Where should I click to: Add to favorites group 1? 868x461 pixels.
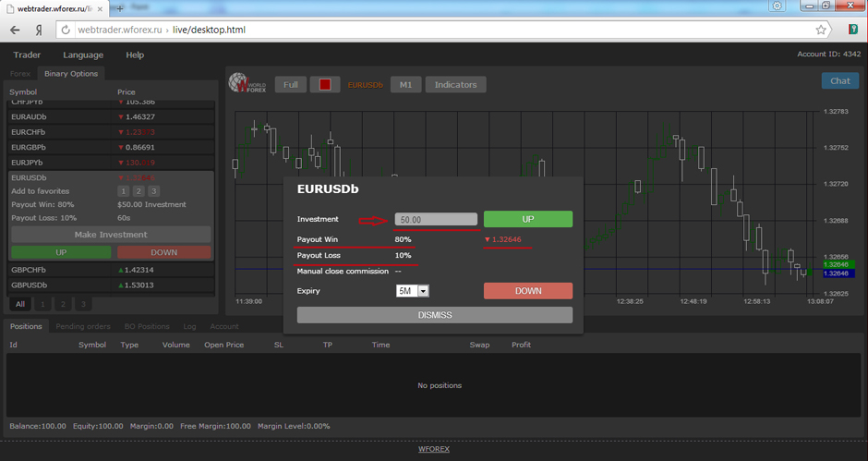point(124,191)
